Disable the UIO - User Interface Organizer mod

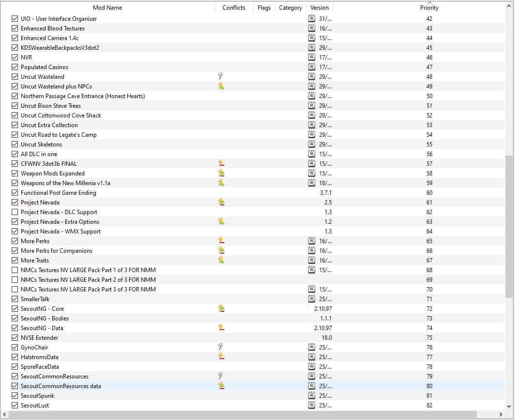[x=15, y=19]
